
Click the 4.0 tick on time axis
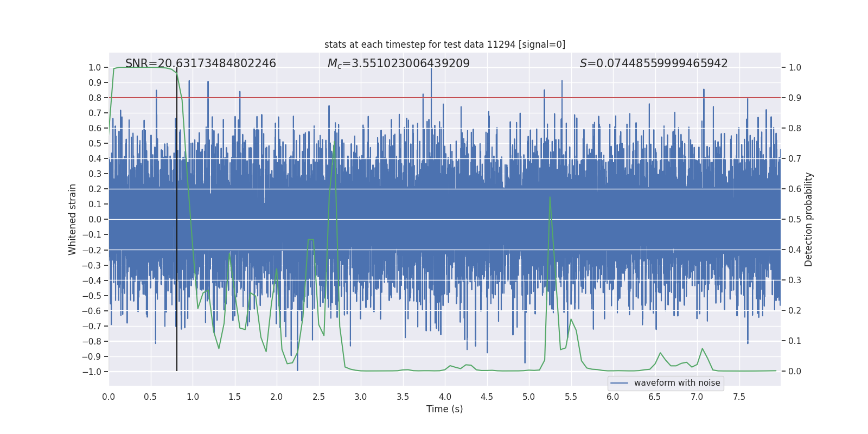pos(445,397)
